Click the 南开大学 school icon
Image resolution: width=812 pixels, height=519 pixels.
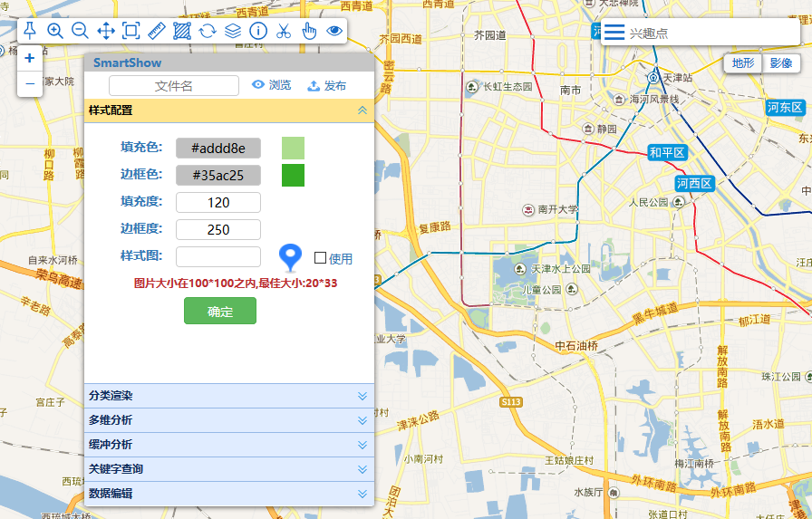527,209
